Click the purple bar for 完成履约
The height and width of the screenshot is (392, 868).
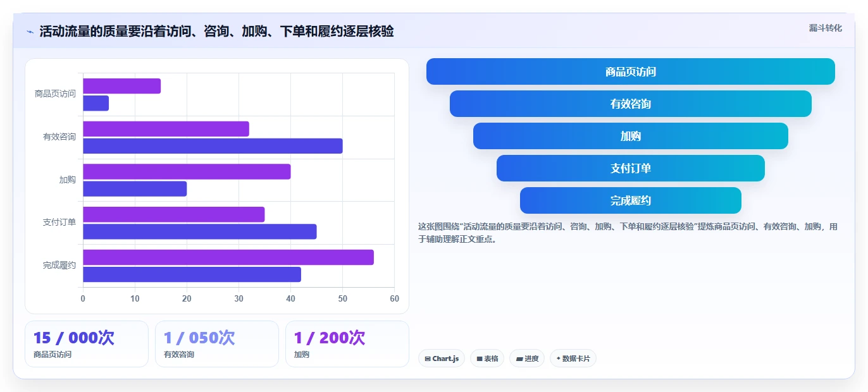(228, 257)
